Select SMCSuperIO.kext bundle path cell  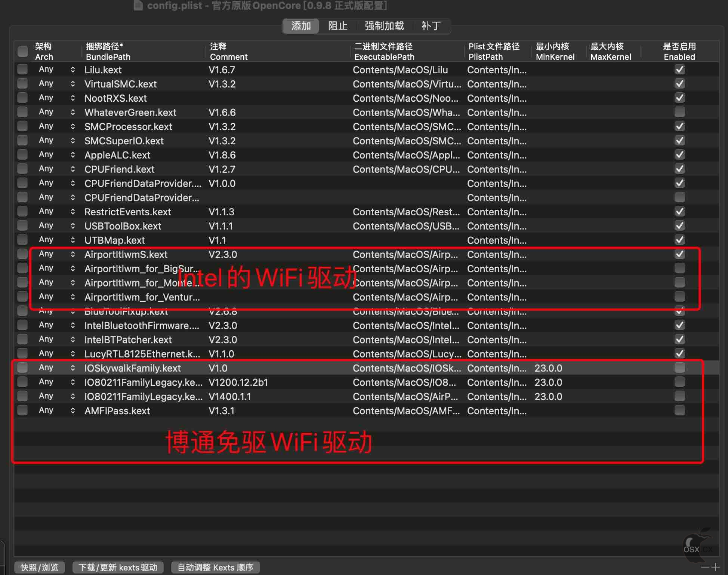[x=124, y=141]
